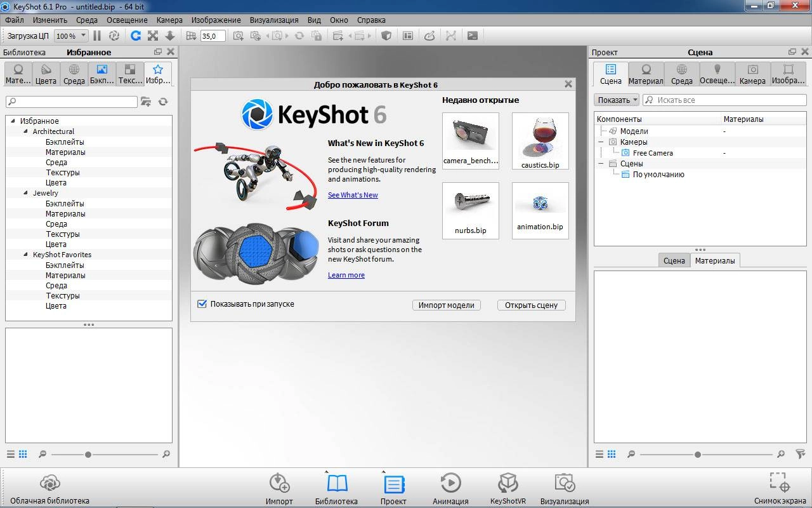Open the Загрузка ЦП 100% dropdown
This screenshot has width=812, height=508.
[x=71, y=36]
